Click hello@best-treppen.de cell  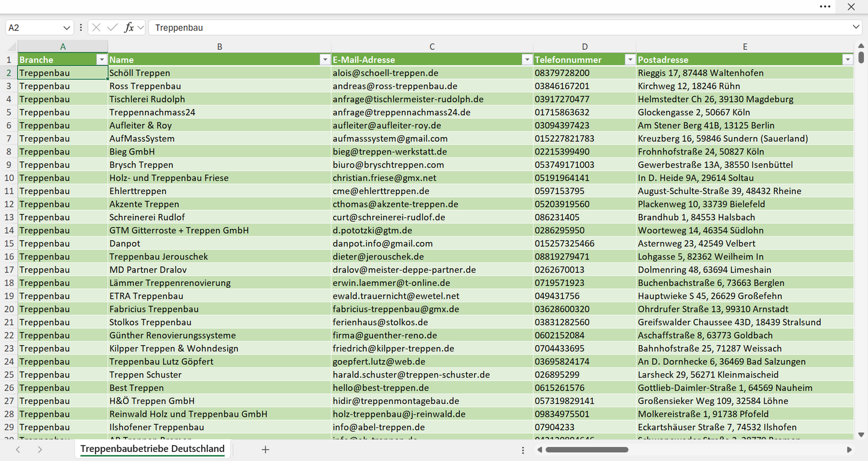[432, 388]
